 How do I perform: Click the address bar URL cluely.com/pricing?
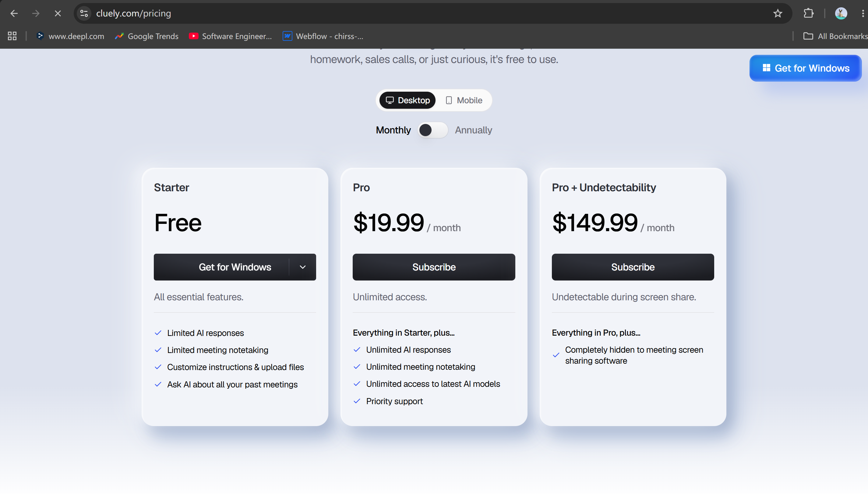tap(133, 14)
